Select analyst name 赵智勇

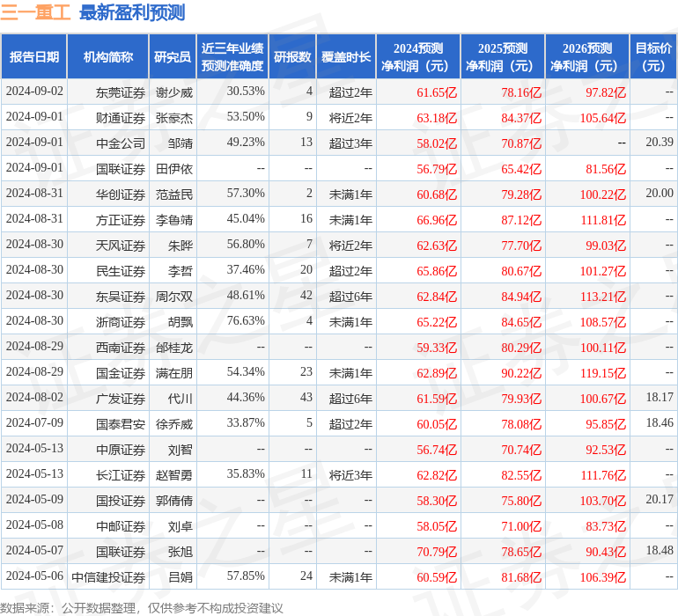pyautogui.click(x=173, y=475)
